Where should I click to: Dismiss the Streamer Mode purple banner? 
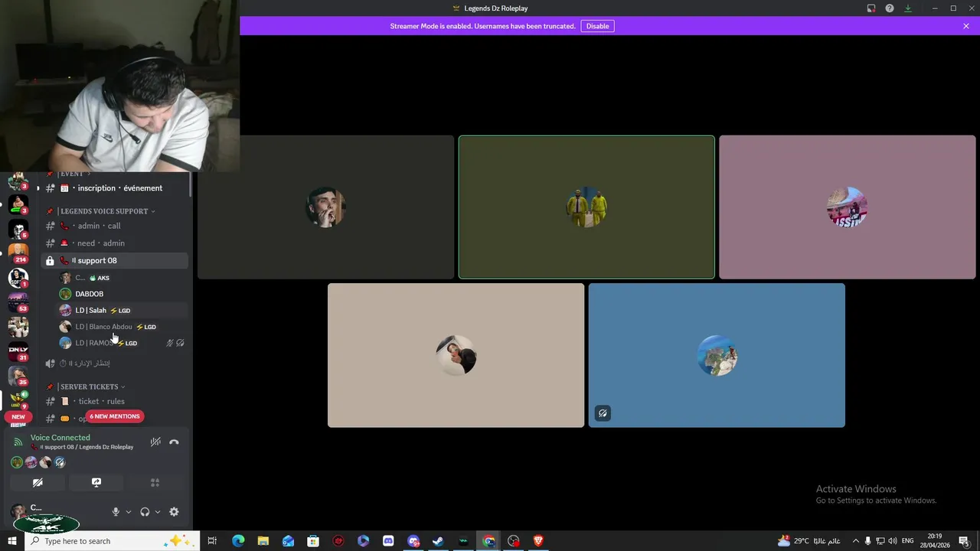966,26
